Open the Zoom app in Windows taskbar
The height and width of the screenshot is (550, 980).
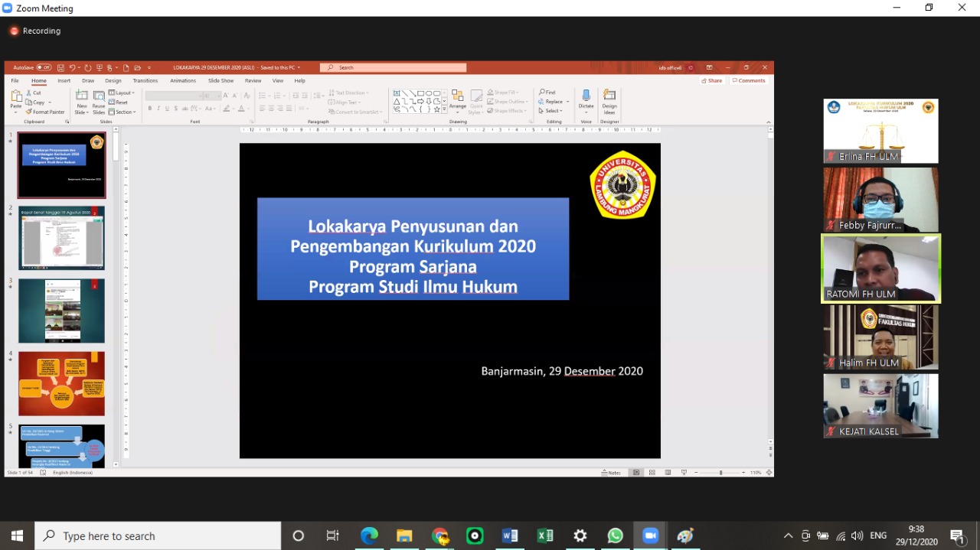tap(650, 535)
